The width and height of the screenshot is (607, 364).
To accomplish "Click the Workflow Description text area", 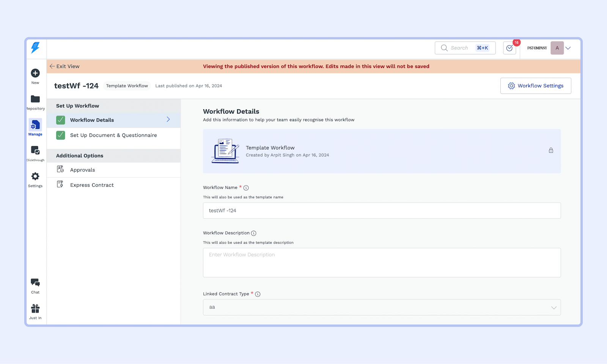I will [x=382, y=262].
